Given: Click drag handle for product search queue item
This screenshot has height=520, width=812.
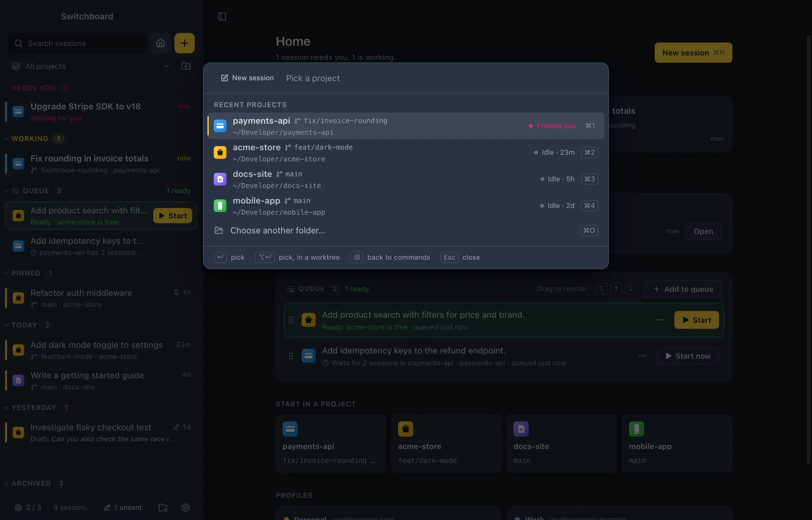Looking at the screenshot, I should point(291,320).
